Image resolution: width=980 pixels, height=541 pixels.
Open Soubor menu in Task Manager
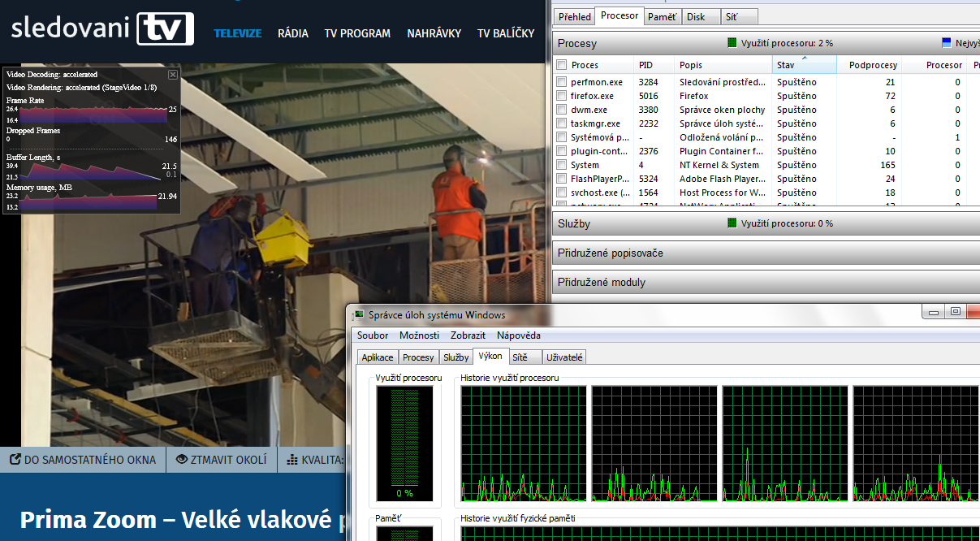(x=373, y=335)
